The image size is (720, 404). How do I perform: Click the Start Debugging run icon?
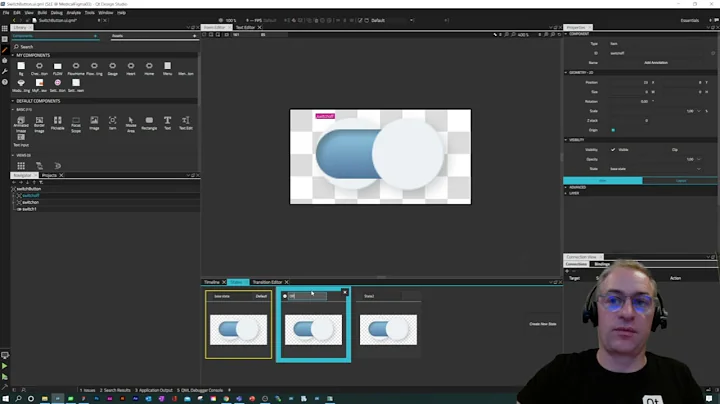tap(5, 376)
